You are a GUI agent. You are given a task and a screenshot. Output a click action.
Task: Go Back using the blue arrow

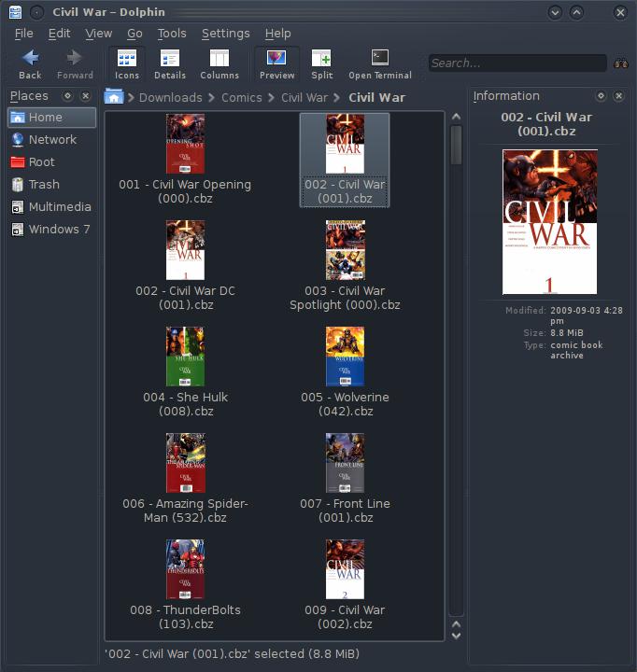30,64
